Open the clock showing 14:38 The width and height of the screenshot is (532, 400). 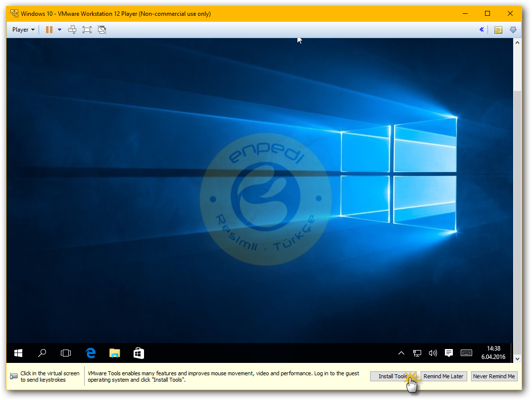pos(493,353)
